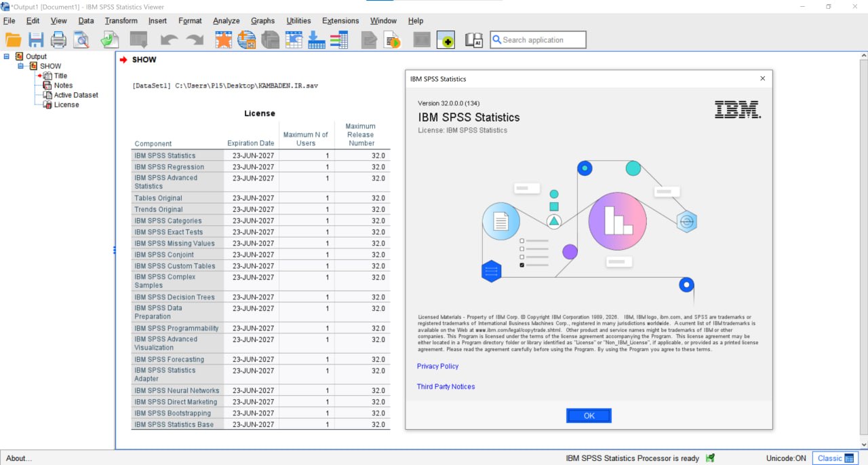This screenshot has width=868, height=465.
Task: Click the Output root icon in outline
Action: click(x=20, y=56)
